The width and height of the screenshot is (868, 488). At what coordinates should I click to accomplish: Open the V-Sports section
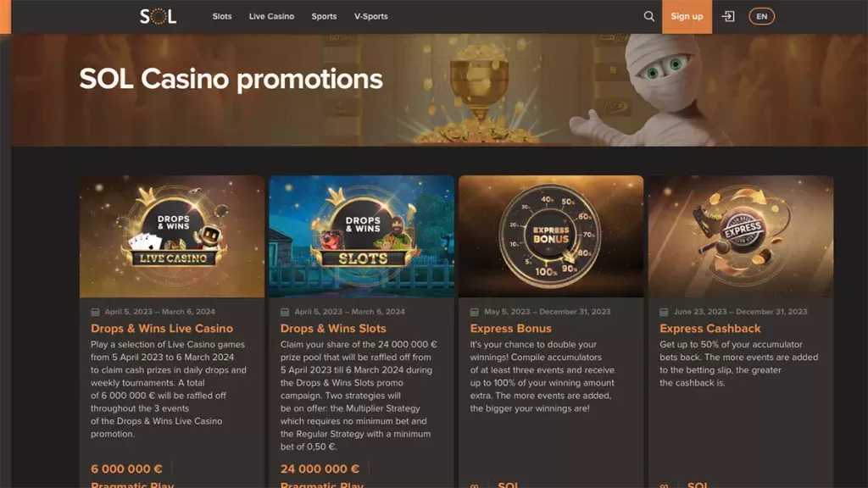pyautogui.click(x=371, y=17)
